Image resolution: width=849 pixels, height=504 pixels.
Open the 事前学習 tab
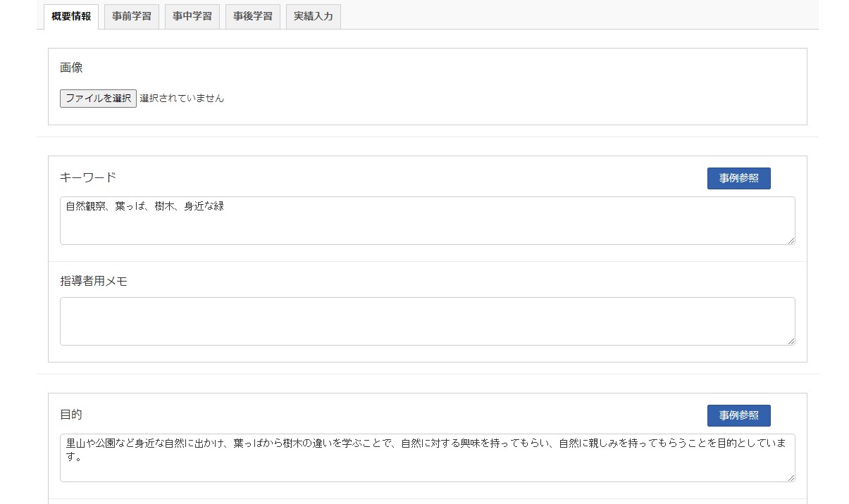pos(132,16)
